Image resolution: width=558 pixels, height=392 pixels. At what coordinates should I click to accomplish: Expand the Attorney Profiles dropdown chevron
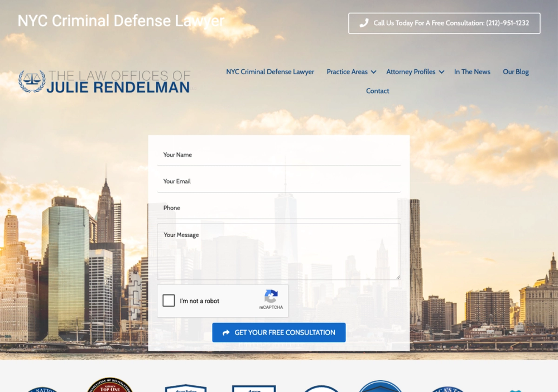(441, 72)
